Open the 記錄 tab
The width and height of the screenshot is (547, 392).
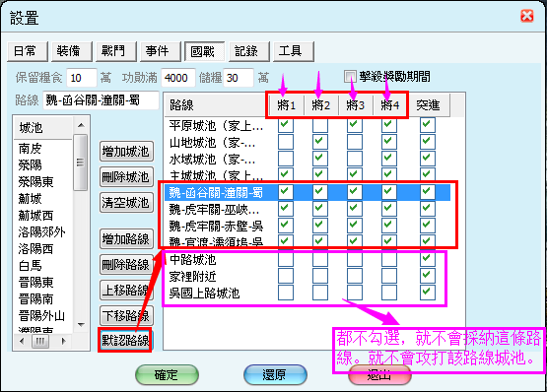249,51
